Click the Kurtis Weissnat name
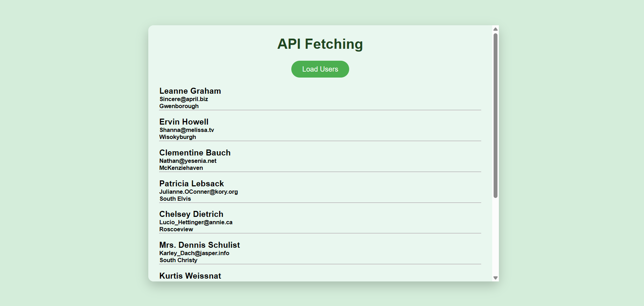The height and width of the screenshot is (306, 644). click(x=190, y=276)
